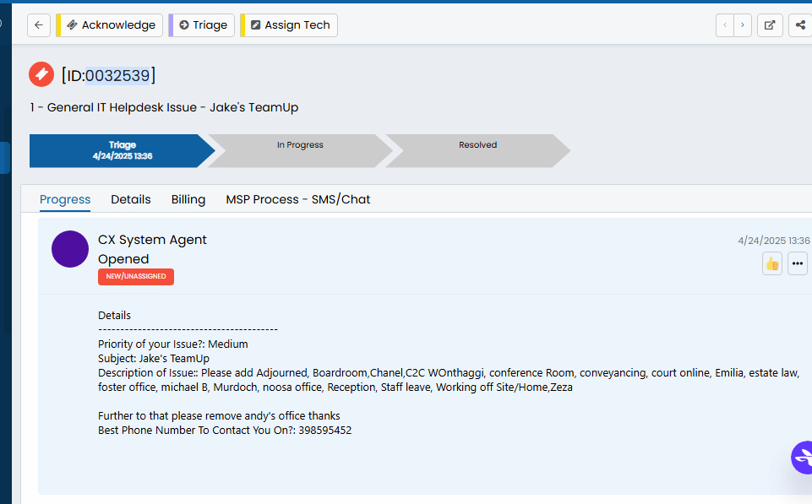Click the red ticket icon
The width and height of the screenshot is (812, 504).
pyautogui.click(x=41, y=74)
